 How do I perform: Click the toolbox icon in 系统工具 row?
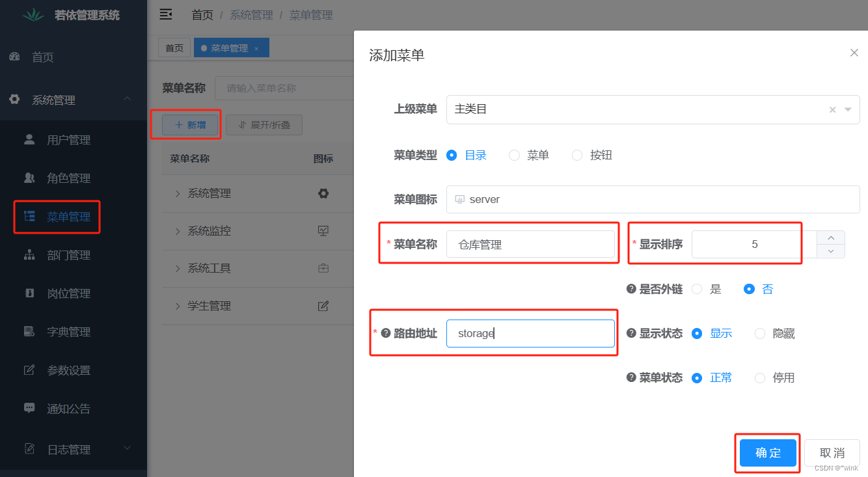click(x=323, y=267)
